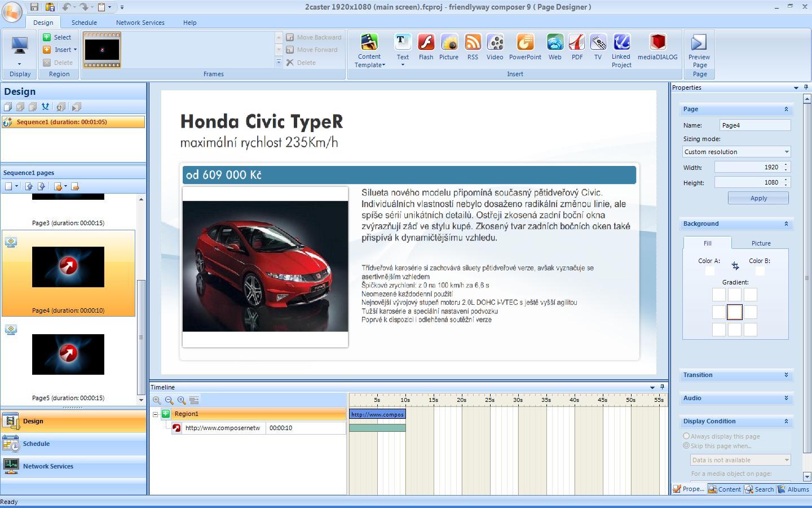The width and height of the screenshot is (812, 508).
Task: Switch to the Schedule ribbon tab
Action: (x=84, y=23)
